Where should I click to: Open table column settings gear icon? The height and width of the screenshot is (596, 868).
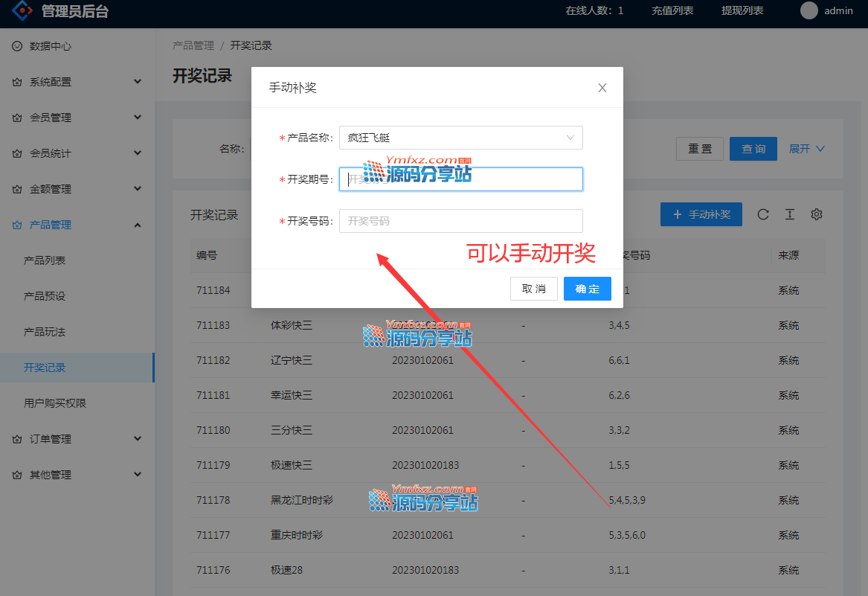pyautogui.click(x=817, y=214)
